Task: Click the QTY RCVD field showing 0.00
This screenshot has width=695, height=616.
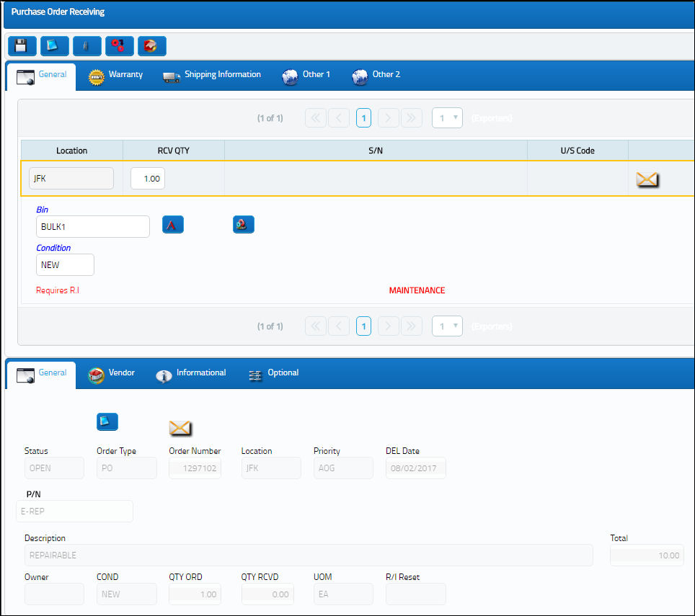Action: coord(267,594)
